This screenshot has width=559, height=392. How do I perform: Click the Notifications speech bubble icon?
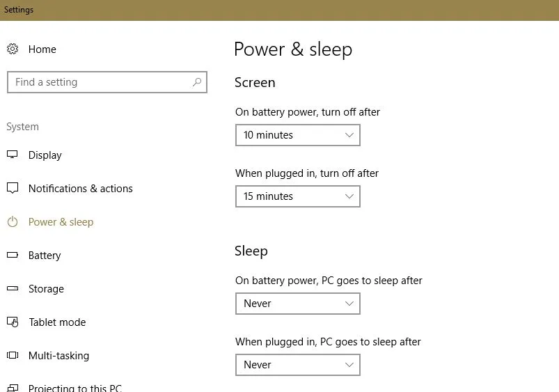point(13,188)
